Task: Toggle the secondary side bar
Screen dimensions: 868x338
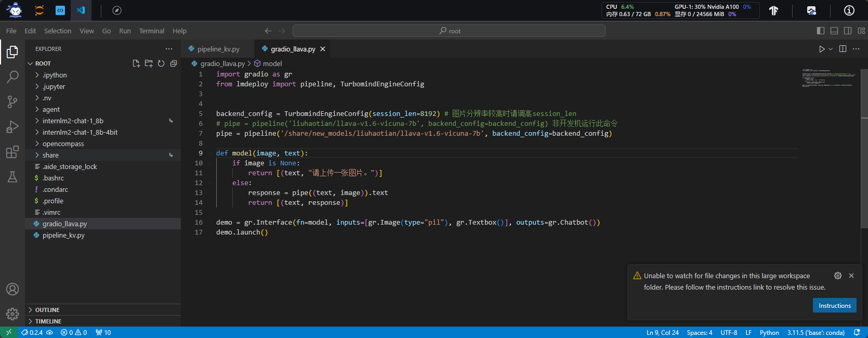Action: [x=848, y=31]
